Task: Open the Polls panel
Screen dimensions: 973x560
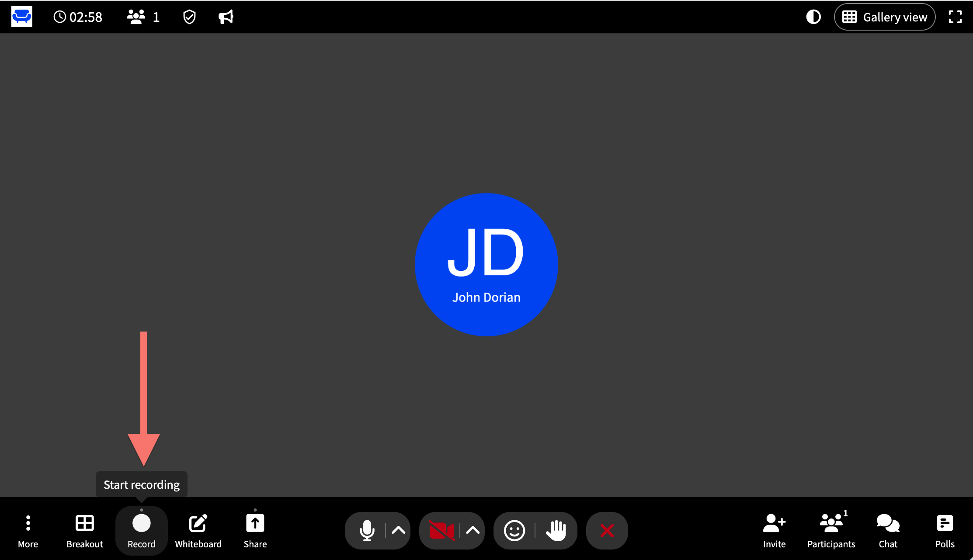Action: pyautogui.click(x=945, y=530)
